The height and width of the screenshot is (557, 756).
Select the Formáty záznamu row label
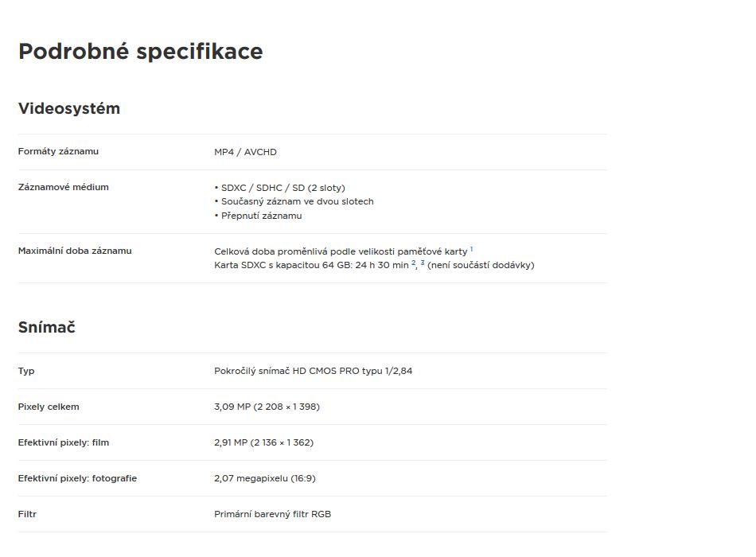[58, 151]
